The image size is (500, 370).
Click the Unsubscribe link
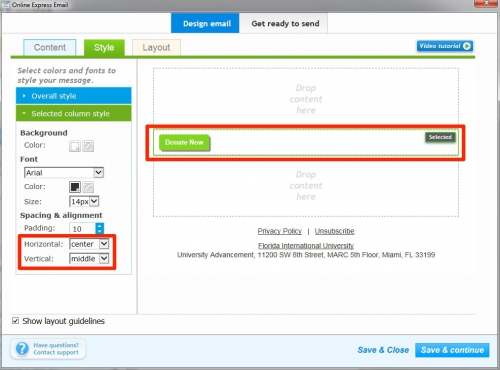[334, 231]
